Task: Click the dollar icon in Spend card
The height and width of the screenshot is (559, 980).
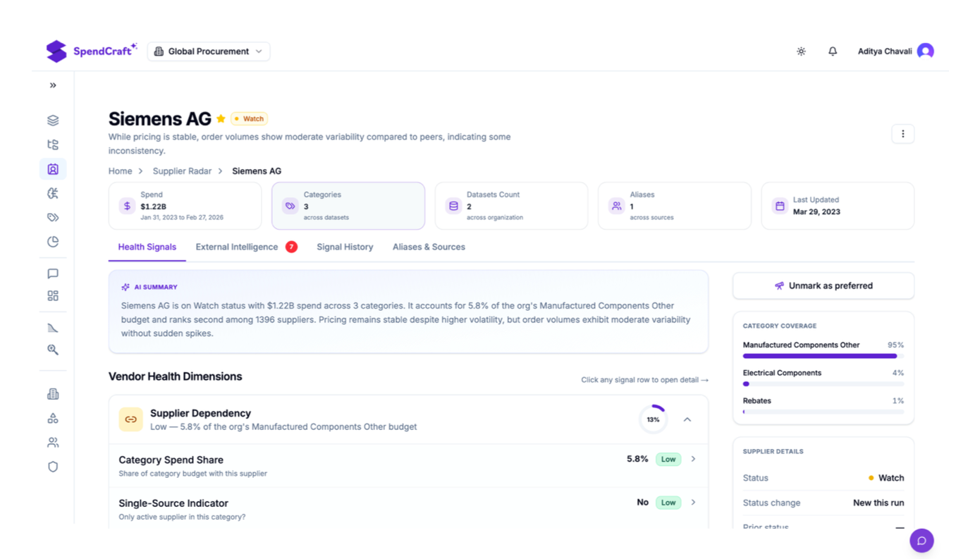Action: click(x=127, y=206)
